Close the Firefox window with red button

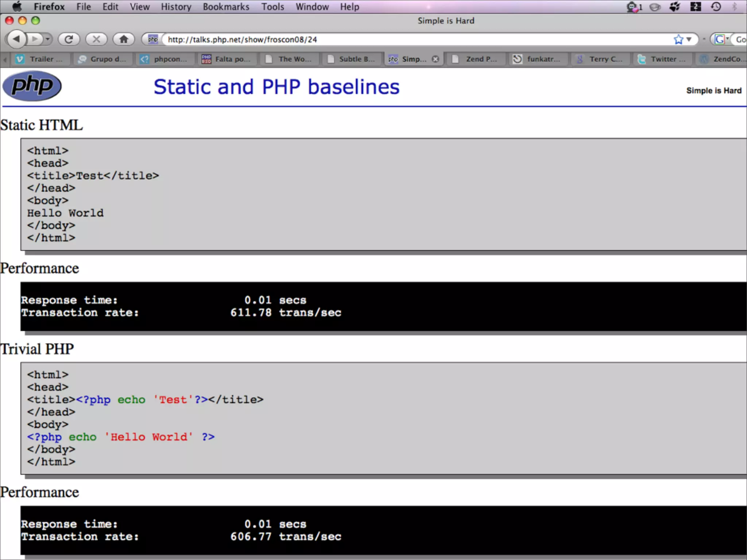point(9,21)
